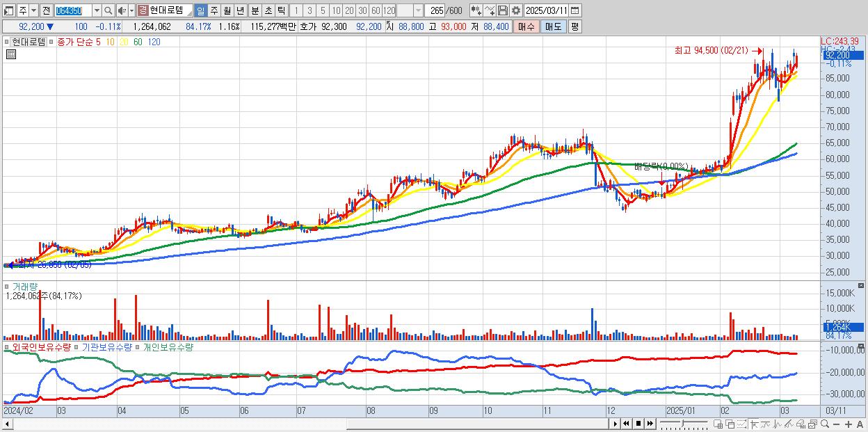Open stock search with magnifier icon
This screenshot has height=432, width=868.
[108, 10]
